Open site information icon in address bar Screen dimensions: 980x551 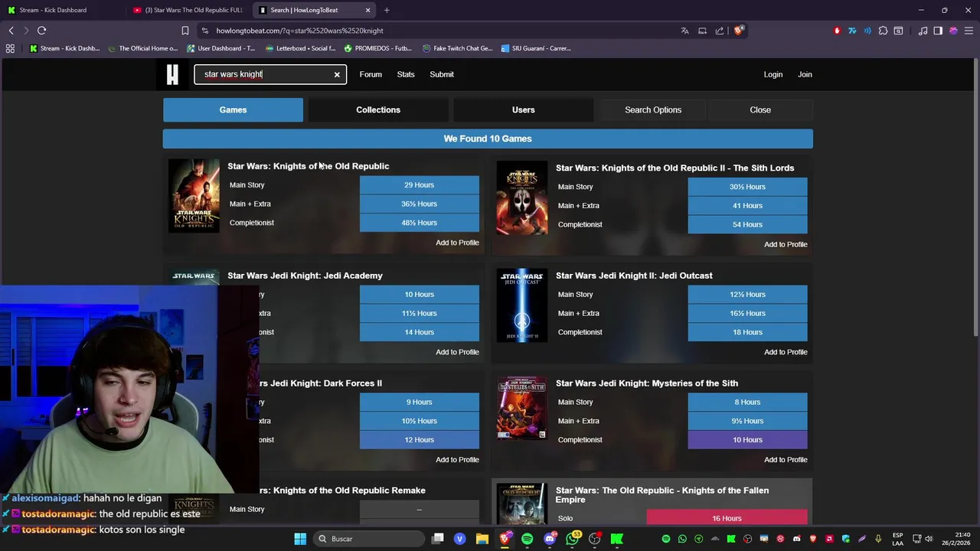tap(204, 31)
